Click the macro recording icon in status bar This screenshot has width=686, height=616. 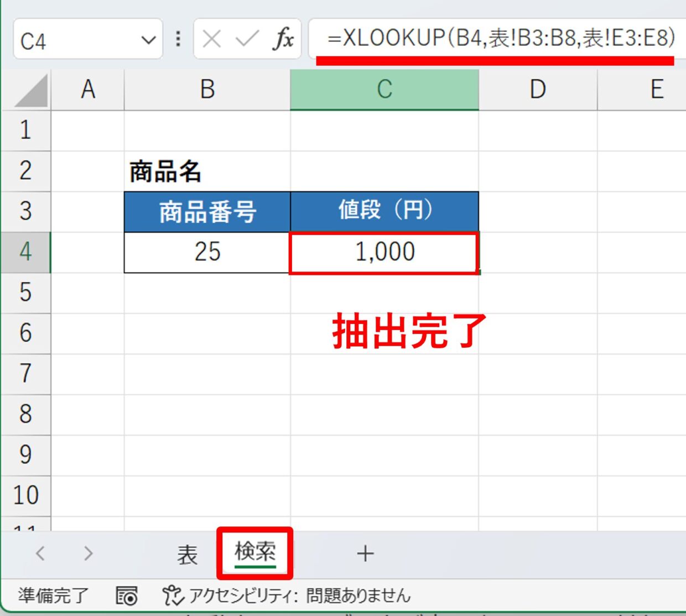pos(127,596)
